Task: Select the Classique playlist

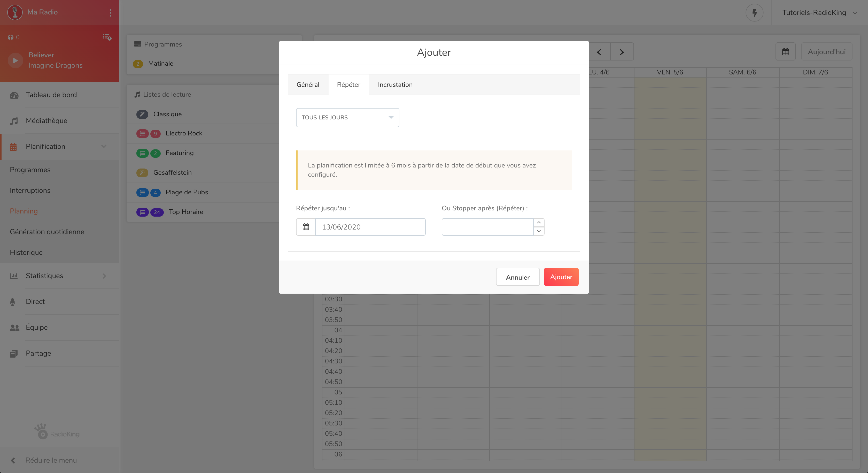Action: tap(167, 114)
